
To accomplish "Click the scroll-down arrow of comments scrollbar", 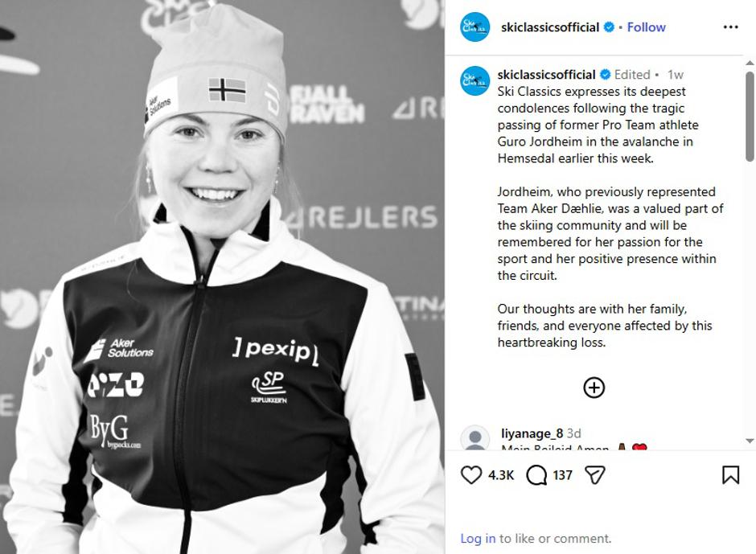I will (x=750, y=441).
